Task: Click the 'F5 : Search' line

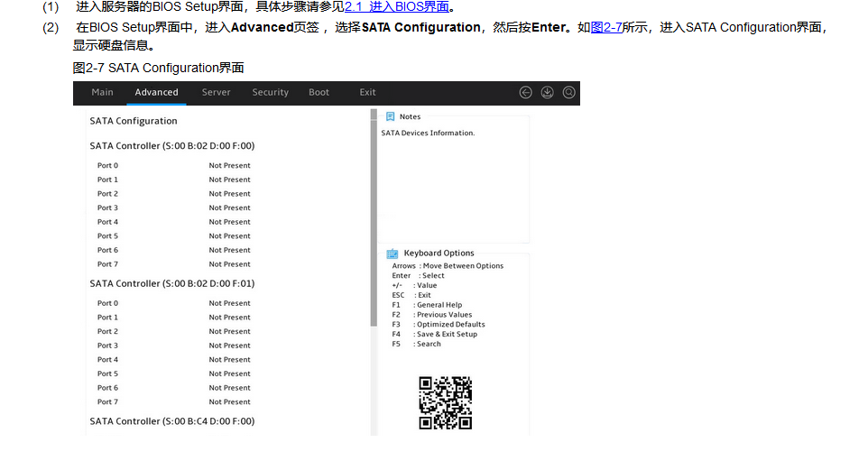Action: pos(416,344)
